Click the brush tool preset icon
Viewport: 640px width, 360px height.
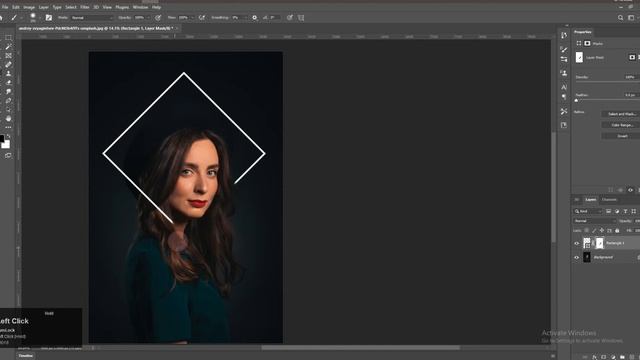(14, 18)
